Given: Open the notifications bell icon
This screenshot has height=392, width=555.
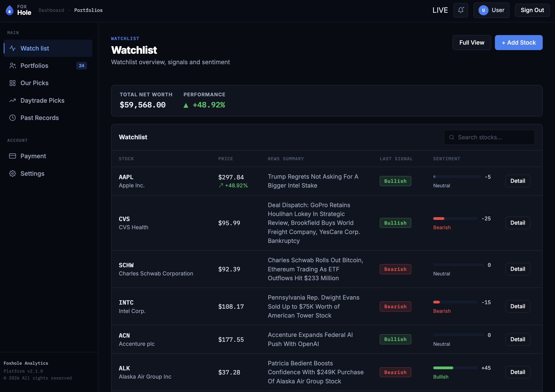Looking at the screenshot, I should coord(461,10).
